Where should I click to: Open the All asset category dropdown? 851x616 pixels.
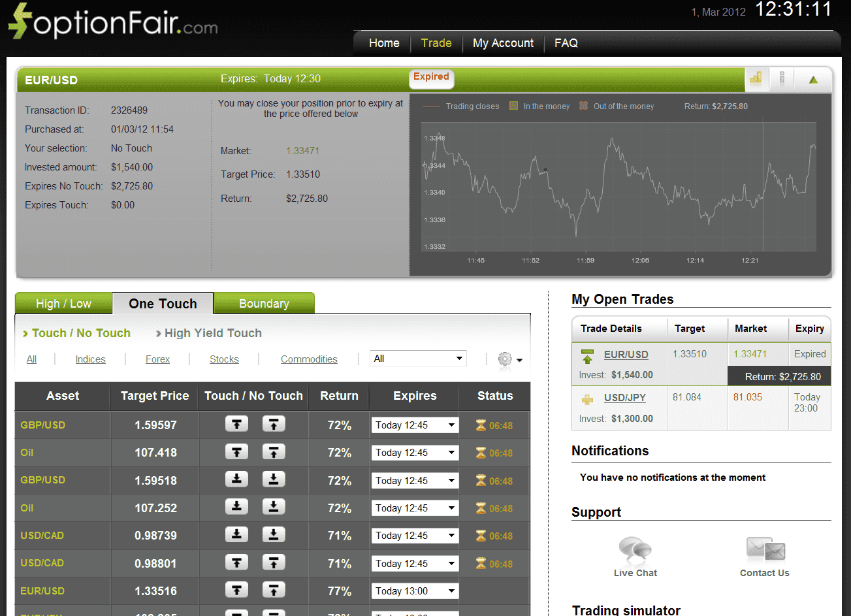tap(418, 358)
